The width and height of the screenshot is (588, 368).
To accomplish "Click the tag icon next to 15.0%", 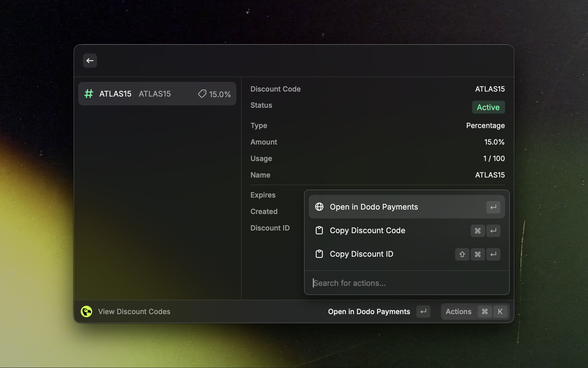I will tap(202, 94).
